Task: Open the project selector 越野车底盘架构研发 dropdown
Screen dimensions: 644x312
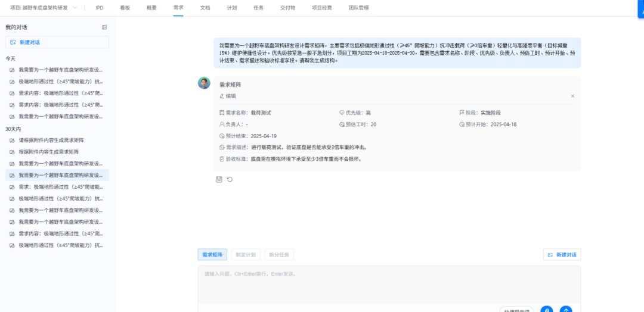Action: 44,8
